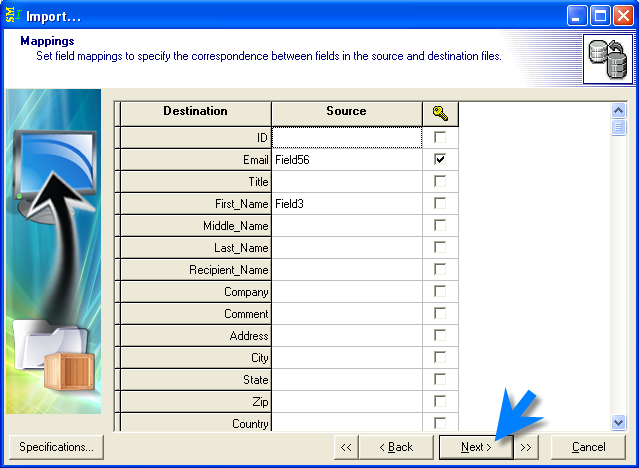639x468 pixels.
Task: Select the Email source cell Field56
Action: (347, 159)
